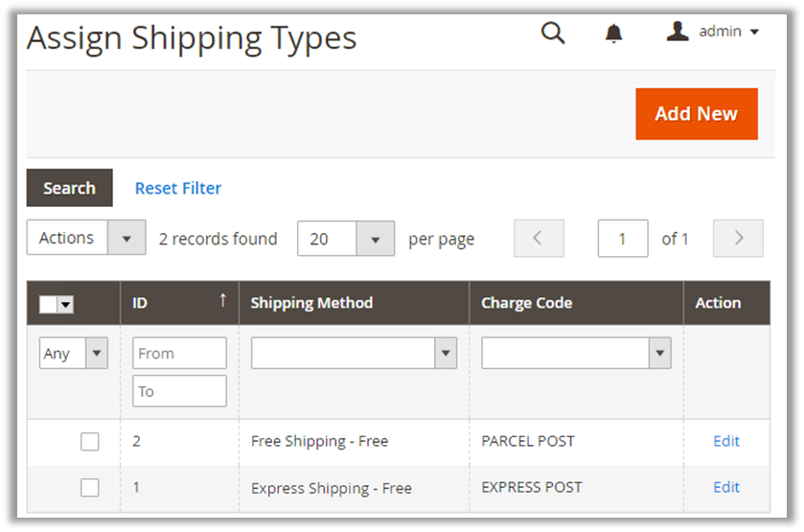Click the ID From input field

point(179,354)
